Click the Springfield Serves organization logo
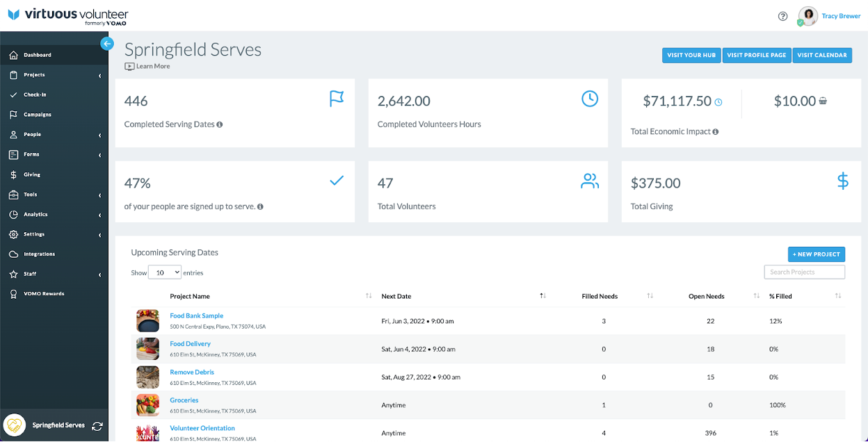 pyautogui.click(x=15, y=425)
